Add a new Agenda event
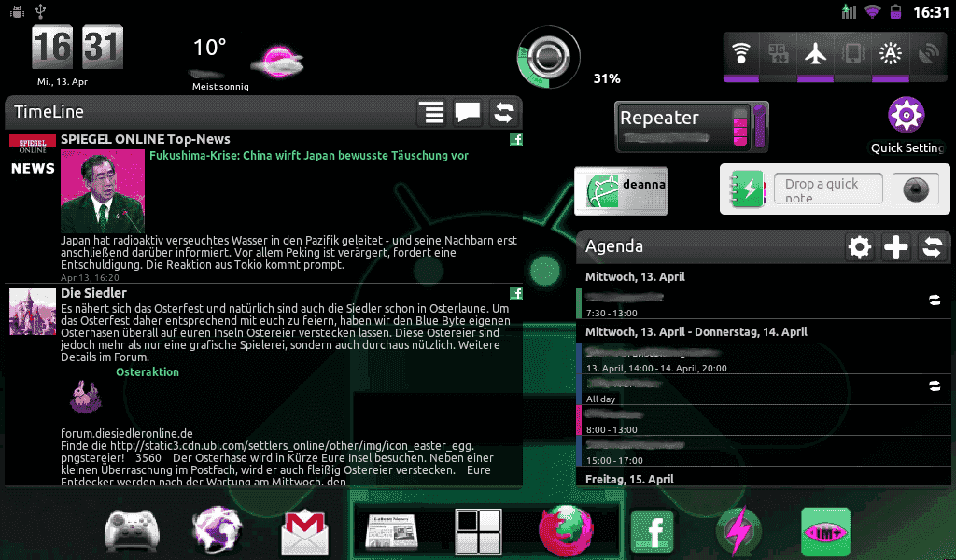 [x=895, y=246]
